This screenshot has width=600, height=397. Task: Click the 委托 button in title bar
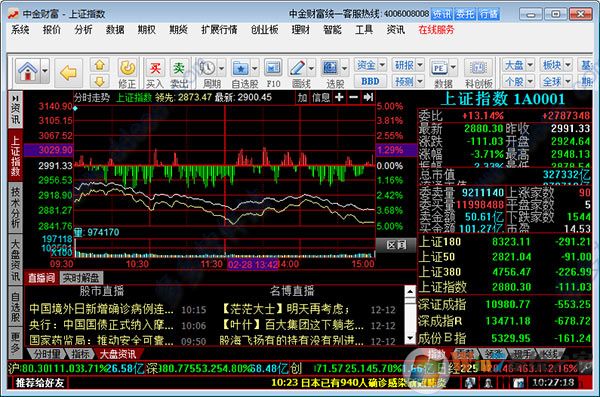[465, 14]
